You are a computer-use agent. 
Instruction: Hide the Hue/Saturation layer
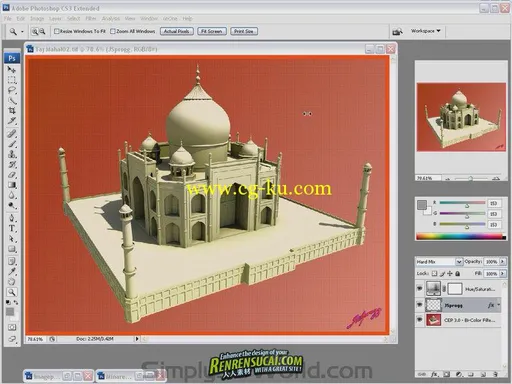pos(420,288)
